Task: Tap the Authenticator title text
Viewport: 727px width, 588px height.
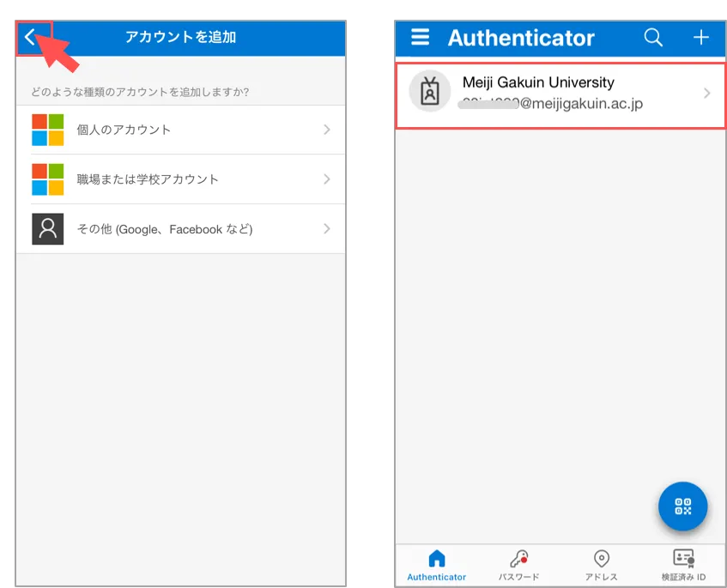Action: click(521, 38)
